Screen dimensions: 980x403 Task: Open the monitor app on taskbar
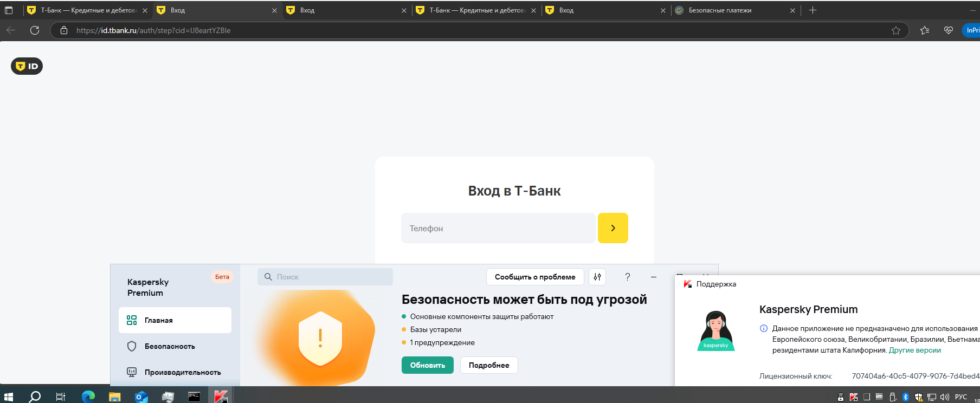[167, 397]
